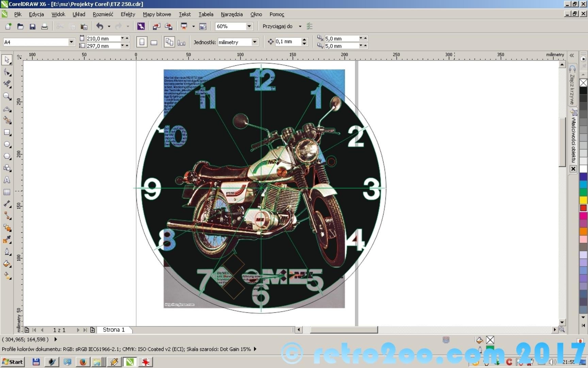Click the Przyciągaj do snap button
Image resolution: width=588 pixels, height=368 pixels.
pyautogui.click(x=277, y=26)
